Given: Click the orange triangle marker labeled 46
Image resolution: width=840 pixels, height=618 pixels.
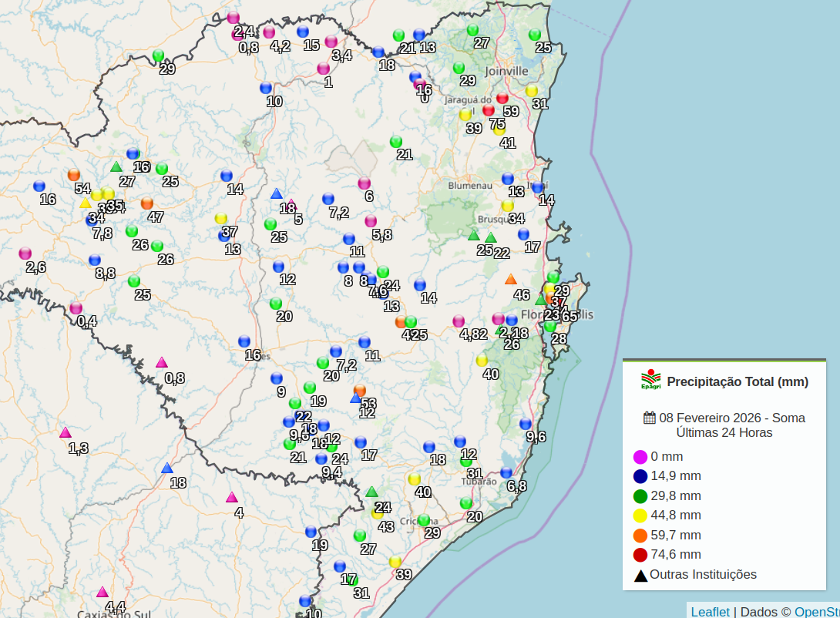Looking at the screenshot, I should click(x=510, y=280).
